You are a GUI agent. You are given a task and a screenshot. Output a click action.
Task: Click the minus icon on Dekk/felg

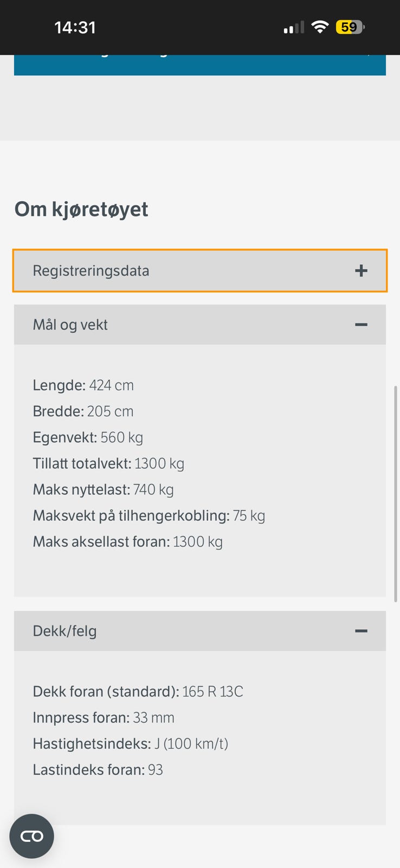coord(361,631)
